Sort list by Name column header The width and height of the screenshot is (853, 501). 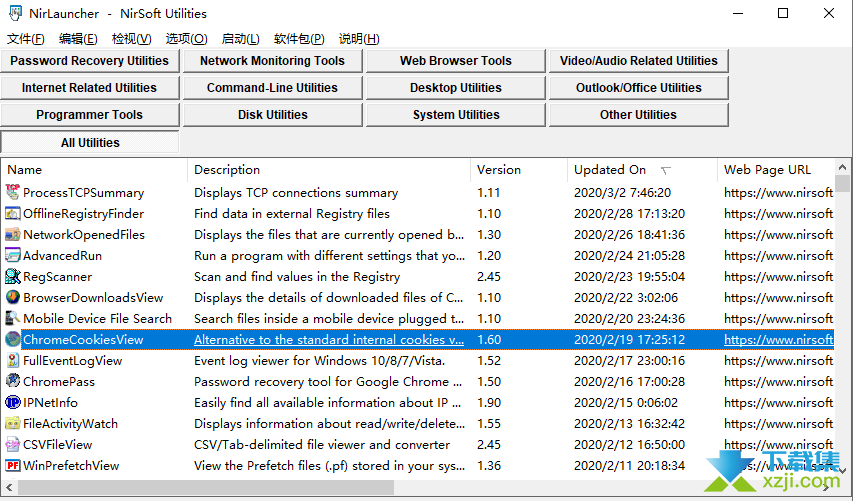pos(94,170)
